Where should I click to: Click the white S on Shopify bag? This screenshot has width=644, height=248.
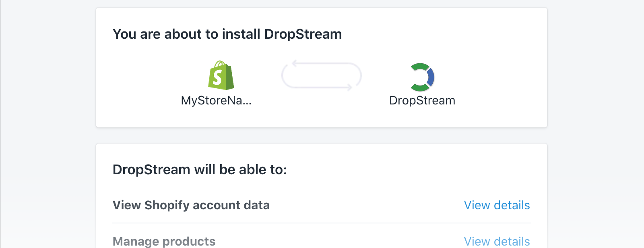click(218, 77)
